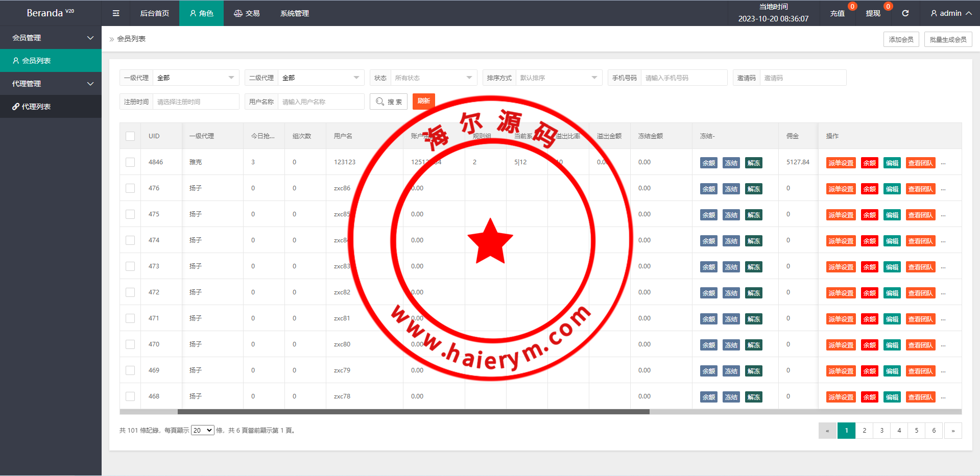Click the 搜索 search magnifier button
The width and height of the screenshot is (980, 476).
tap(389, 102)
